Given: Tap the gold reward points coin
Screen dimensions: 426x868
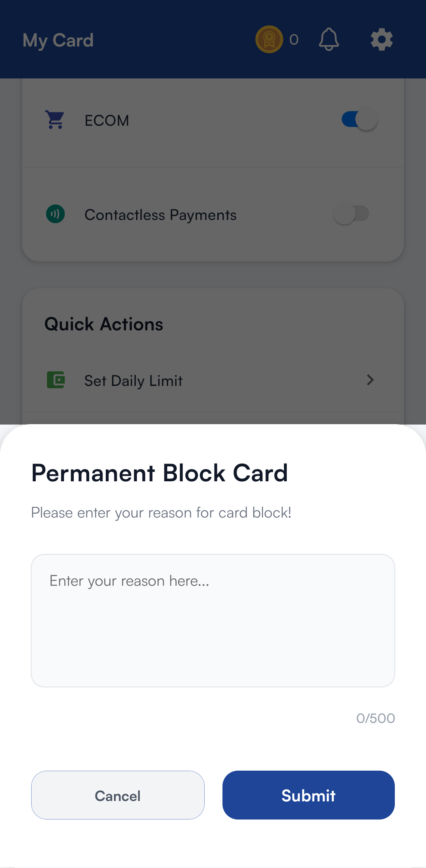Looking at the screenshot, I should (269, 39).
